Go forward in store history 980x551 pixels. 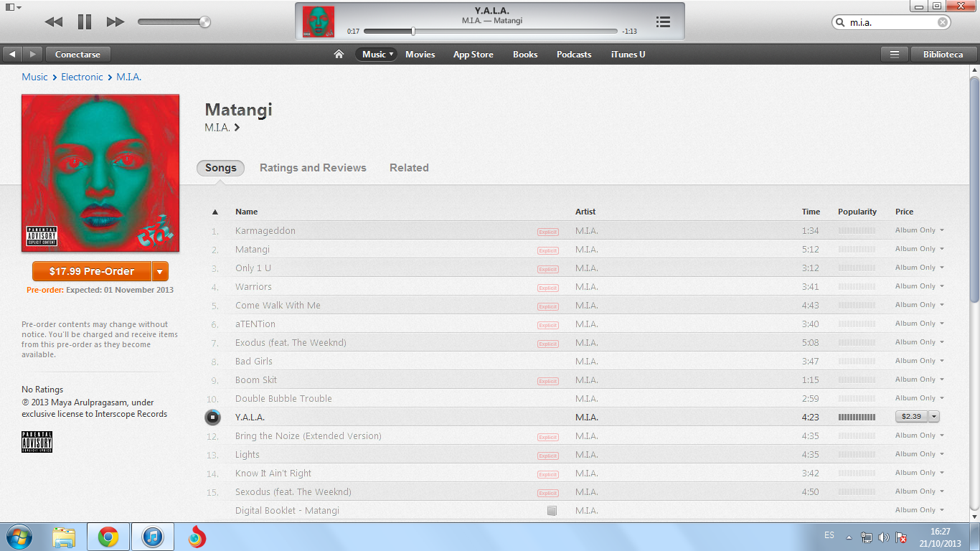pyautogui.click(x=32, y=54)
